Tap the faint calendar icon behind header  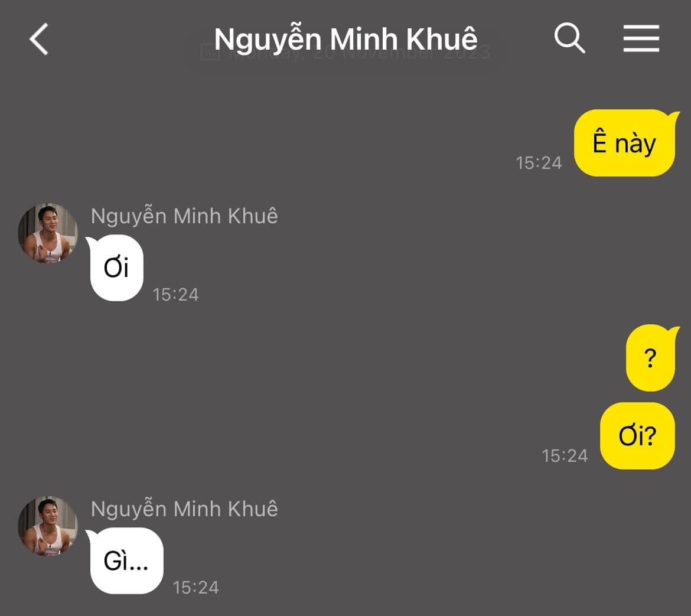coord(210,53)
